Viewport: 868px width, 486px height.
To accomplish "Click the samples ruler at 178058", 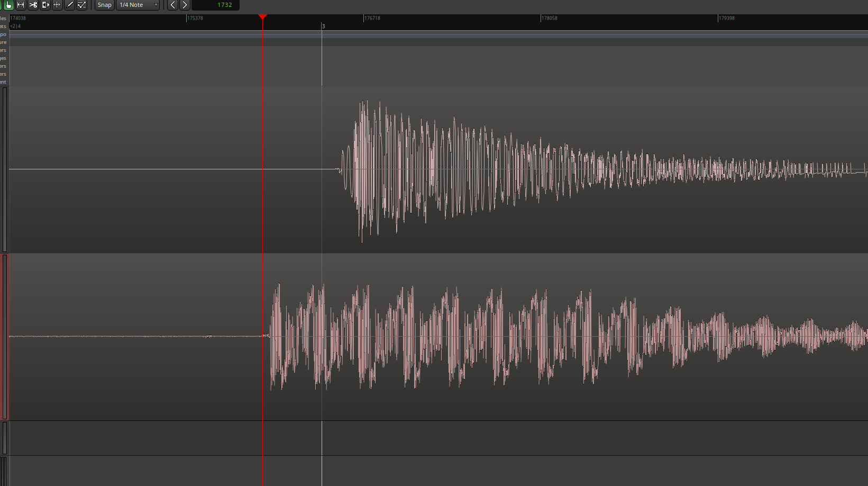I will 549,18.
